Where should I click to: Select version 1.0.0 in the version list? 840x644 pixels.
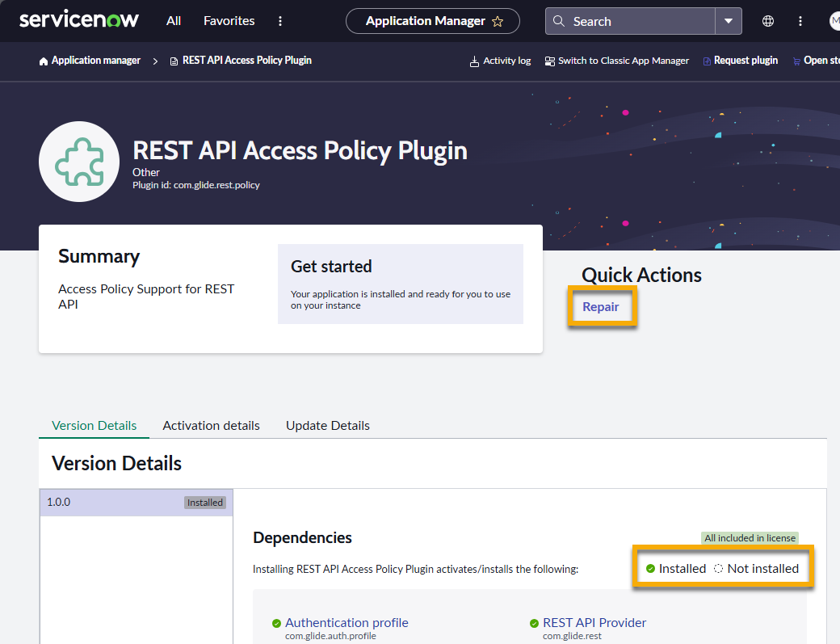(97, 502)
